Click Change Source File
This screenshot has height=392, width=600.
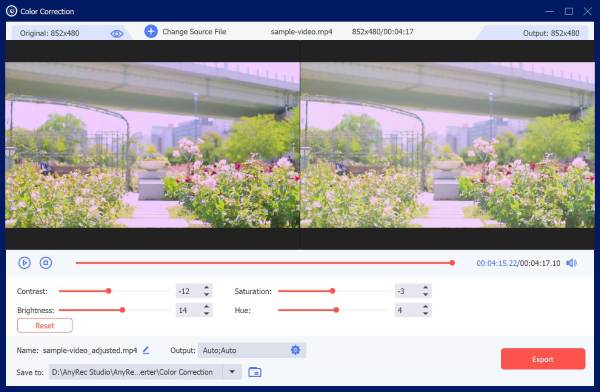194,32
